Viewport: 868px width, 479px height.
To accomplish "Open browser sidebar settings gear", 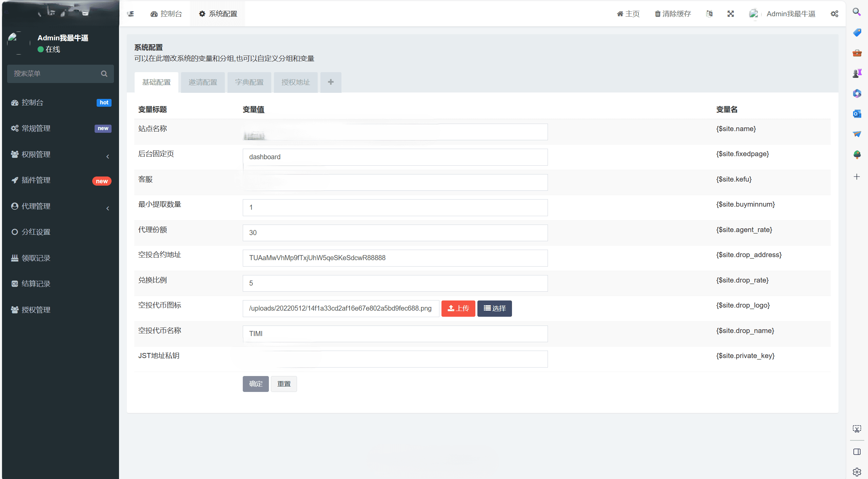I will [x=857, y=472].
